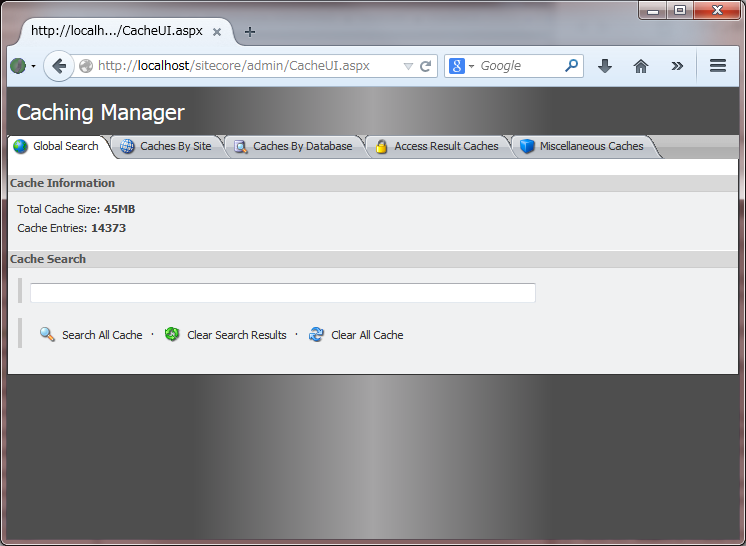Screen dimensions: 746x546
Task: Open the browser hamburger menu
Action: 717,66
